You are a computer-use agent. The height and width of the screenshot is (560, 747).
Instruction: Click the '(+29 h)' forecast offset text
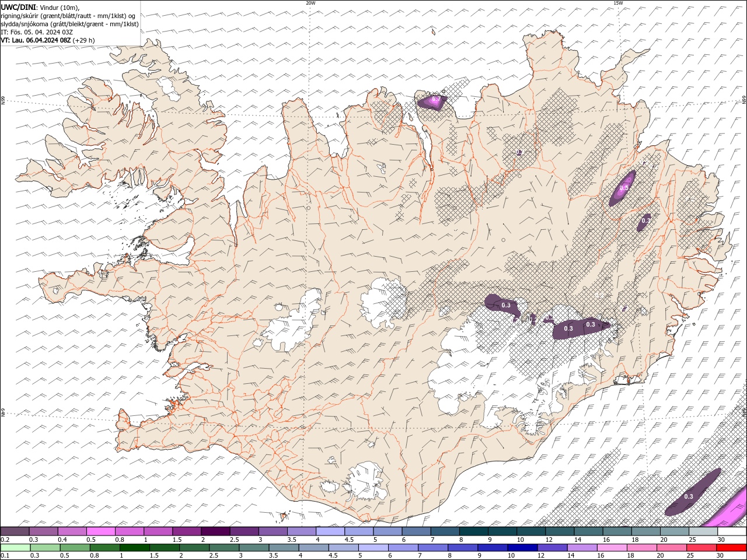[x=83, y=40]
